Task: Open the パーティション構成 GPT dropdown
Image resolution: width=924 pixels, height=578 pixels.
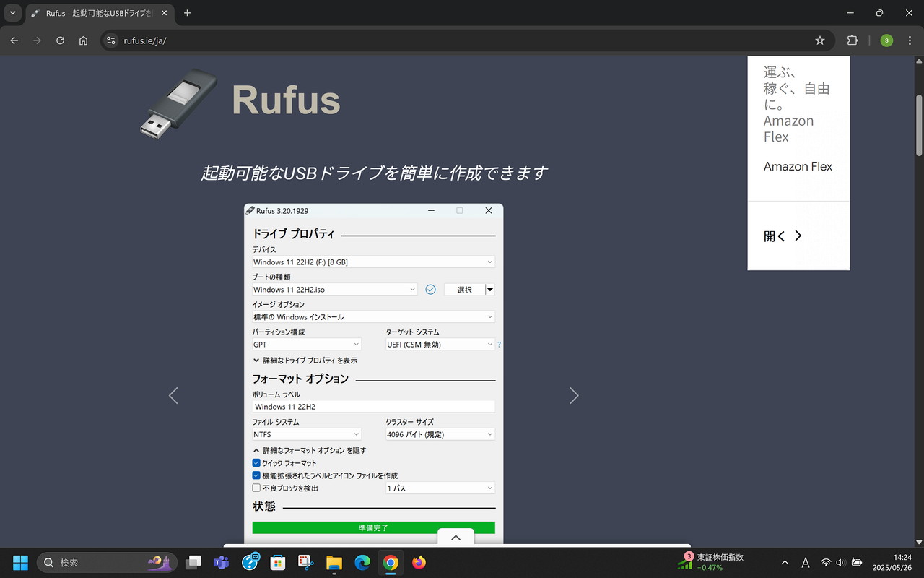Action: (306, 345)
